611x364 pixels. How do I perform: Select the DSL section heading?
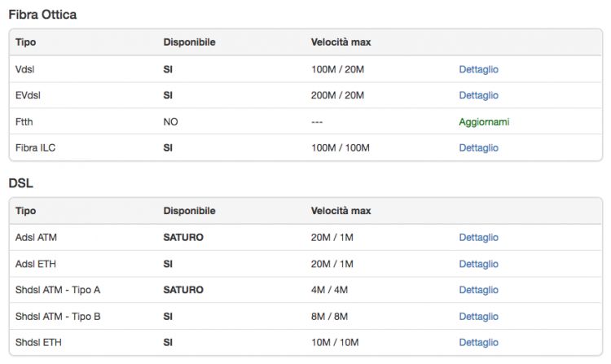[20, 184]
